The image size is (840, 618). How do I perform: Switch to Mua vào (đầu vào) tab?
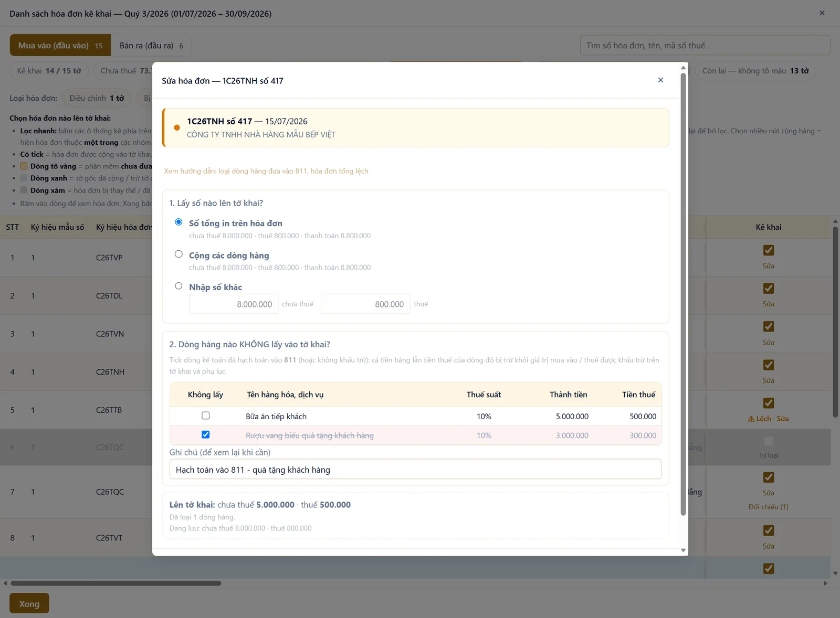pos(60,46)
